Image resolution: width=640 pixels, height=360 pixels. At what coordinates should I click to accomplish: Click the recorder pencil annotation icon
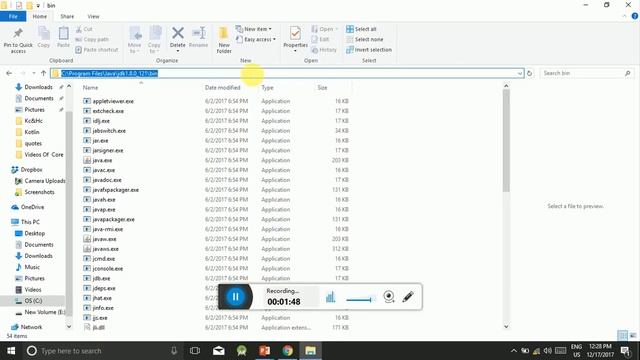point(408,297)
